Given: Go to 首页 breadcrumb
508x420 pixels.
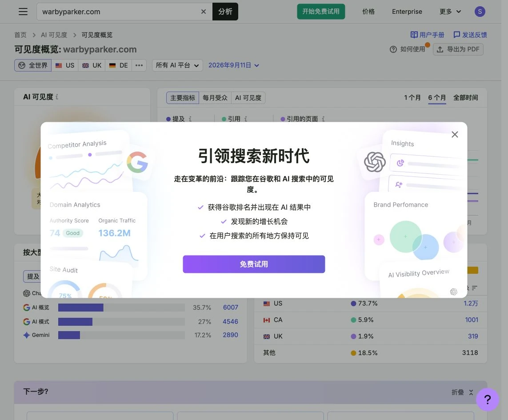Looking at the screenshot, I should point(20,35).
